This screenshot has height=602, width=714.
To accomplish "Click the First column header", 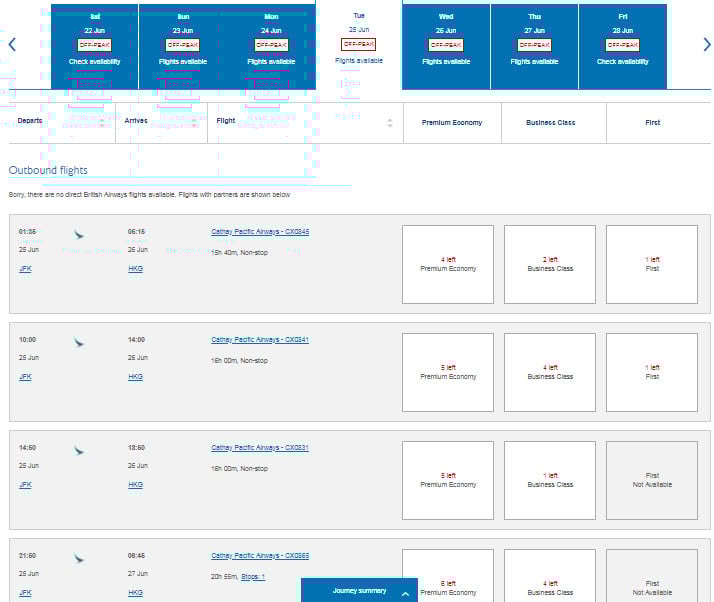I will (x=653, y=122).
